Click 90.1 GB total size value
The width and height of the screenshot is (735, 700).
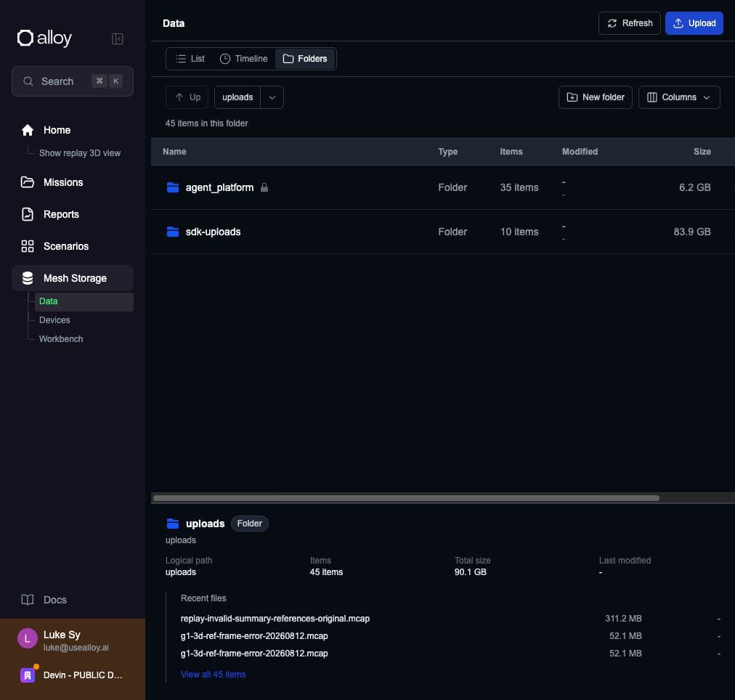point(470,572)
